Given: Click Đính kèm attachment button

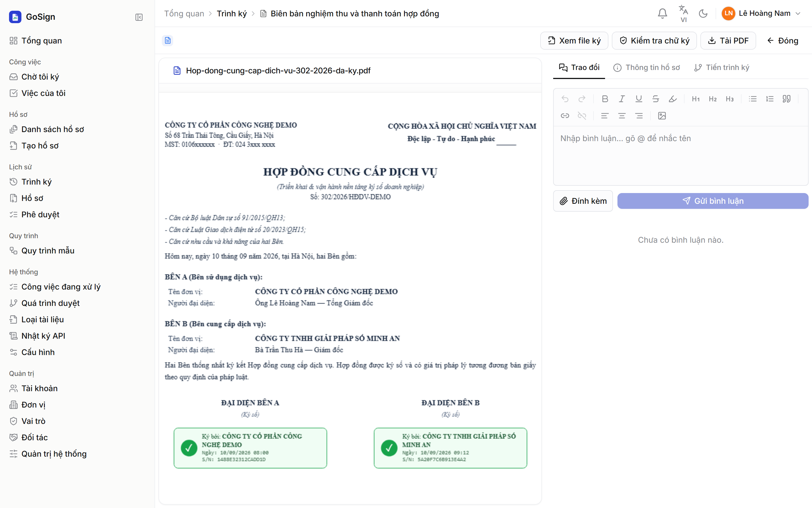Looking at the screenshot, I should (583, 201).
